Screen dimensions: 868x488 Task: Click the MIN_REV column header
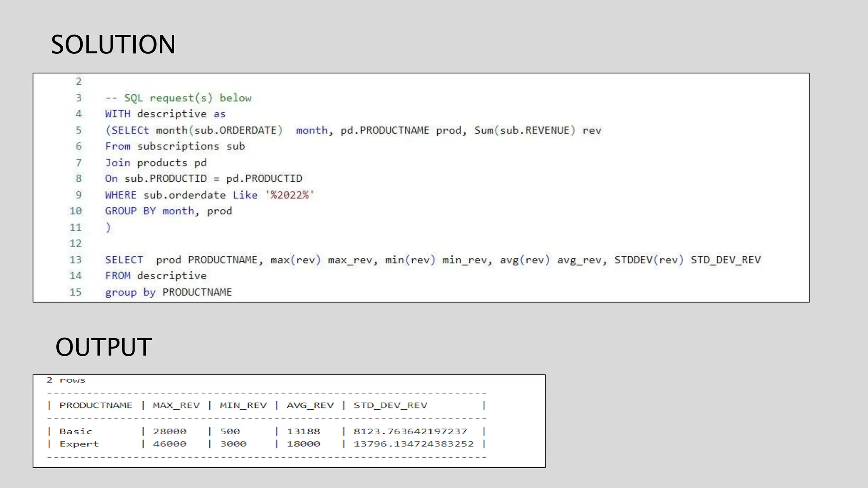click(x=243, y=405)
